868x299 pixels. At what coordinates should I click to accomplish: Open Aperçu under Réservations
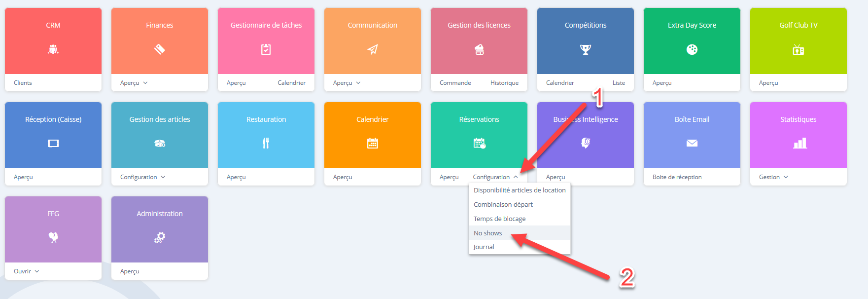pyautogui.click(x=449, y=177)
